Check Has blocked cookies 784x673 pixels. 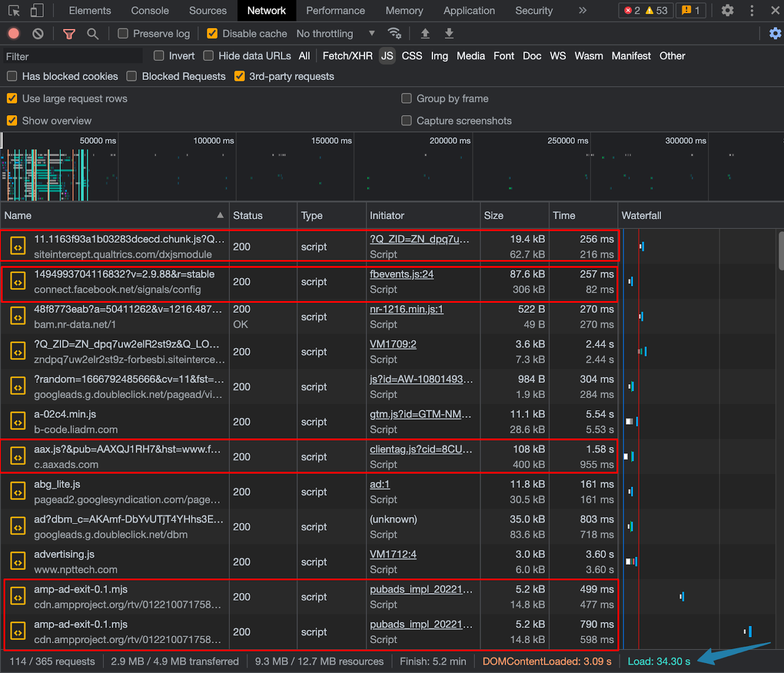click(x=12, y=76)
